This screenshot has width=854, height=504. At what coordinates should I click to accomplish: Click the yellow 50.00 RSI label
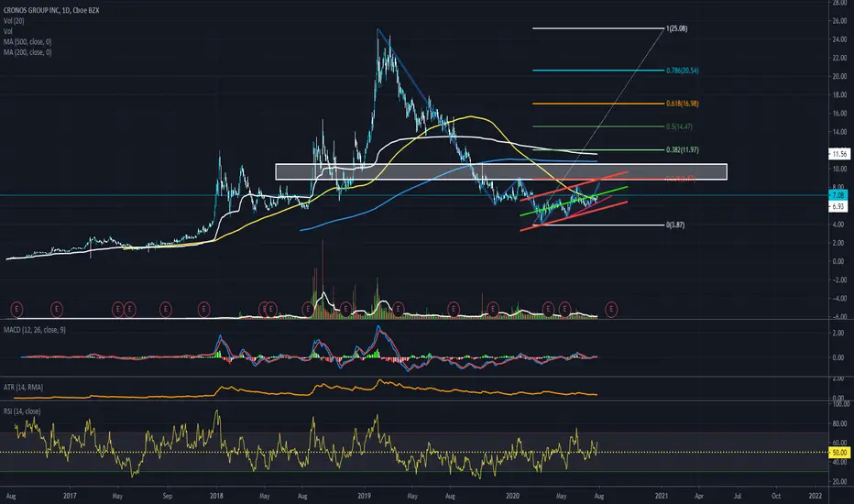click(x=839, y=453)
